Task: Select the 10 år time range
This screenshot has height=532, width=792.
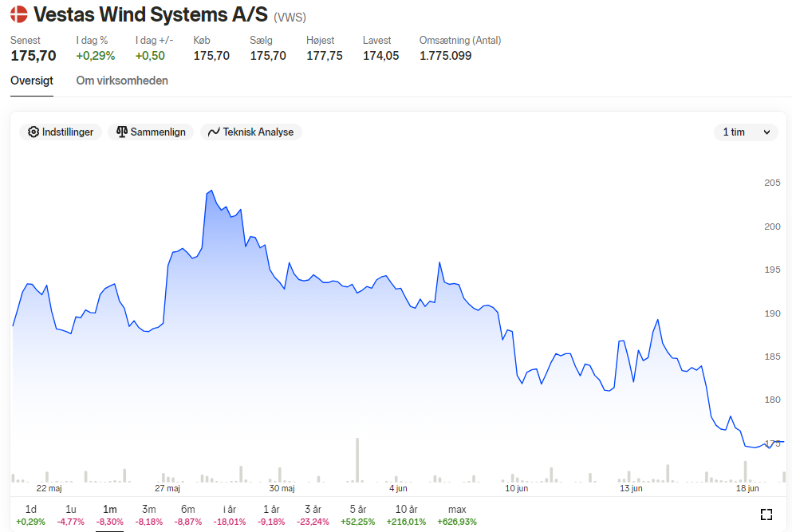Action: pos(406,514)
